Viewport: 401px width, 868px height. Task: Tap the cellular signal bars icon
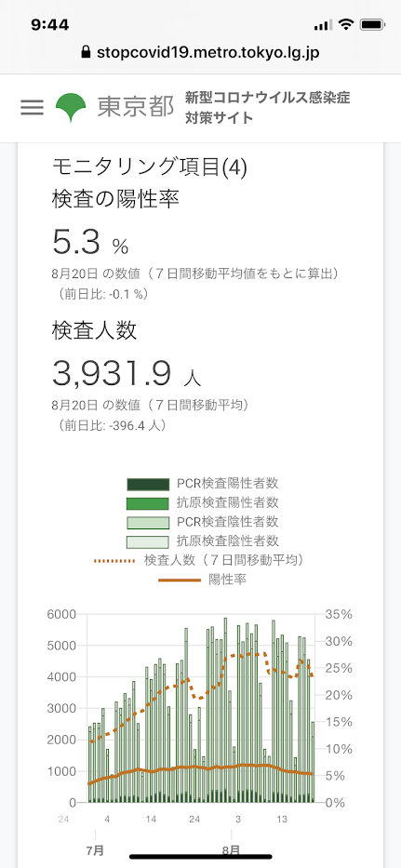point(323,24)
